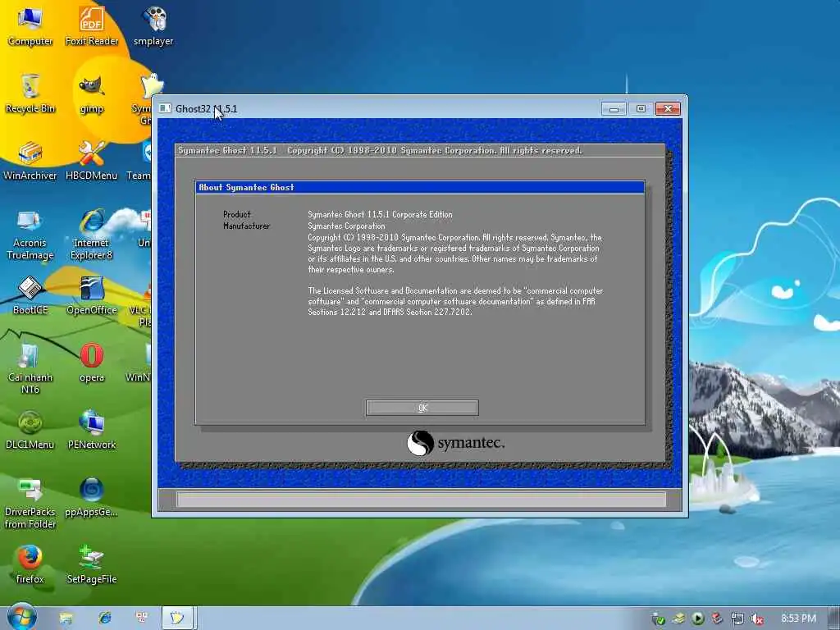Click OK in About Symantec Ghost dialog
The image size is (840, 630).
pyautogui.click(x=422, y=408)
